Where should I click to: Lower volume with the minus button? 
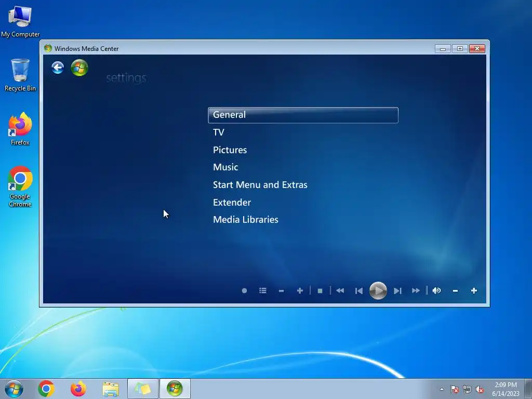[x=455, y=291]
